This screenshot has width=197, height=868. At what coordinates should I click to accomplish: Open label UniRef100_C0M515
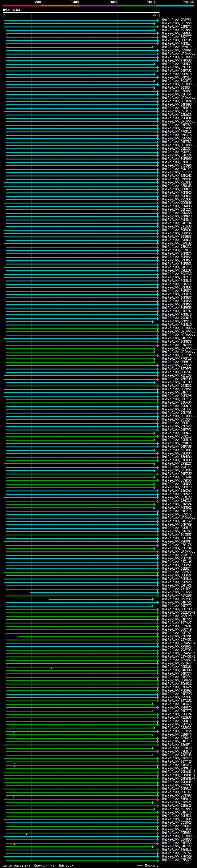coord(176,78)
